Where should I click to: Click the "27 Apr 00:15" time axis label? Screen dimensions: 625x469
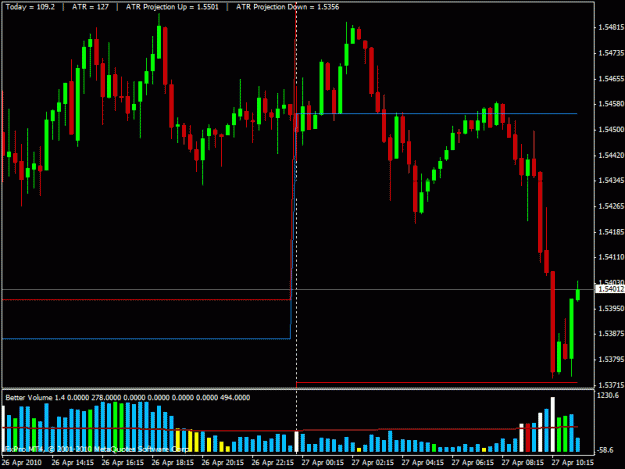[x=322, y=463]
